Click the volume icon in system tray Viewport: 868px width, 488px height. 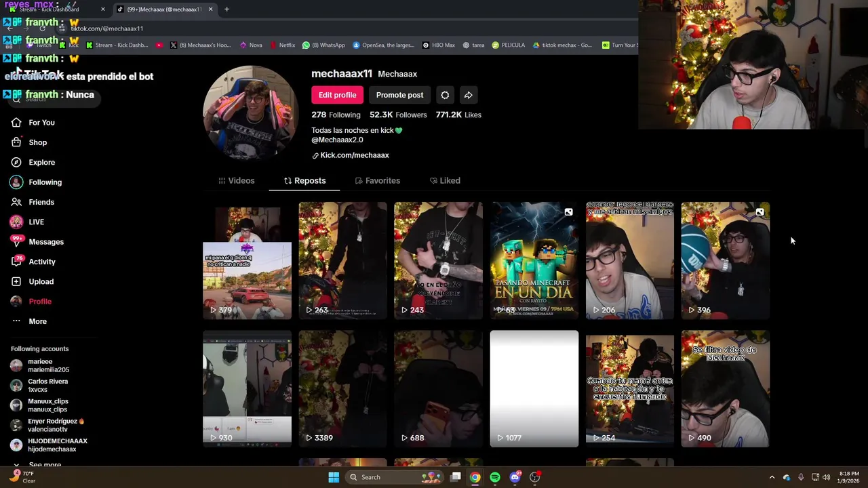[x=826, y=477]
